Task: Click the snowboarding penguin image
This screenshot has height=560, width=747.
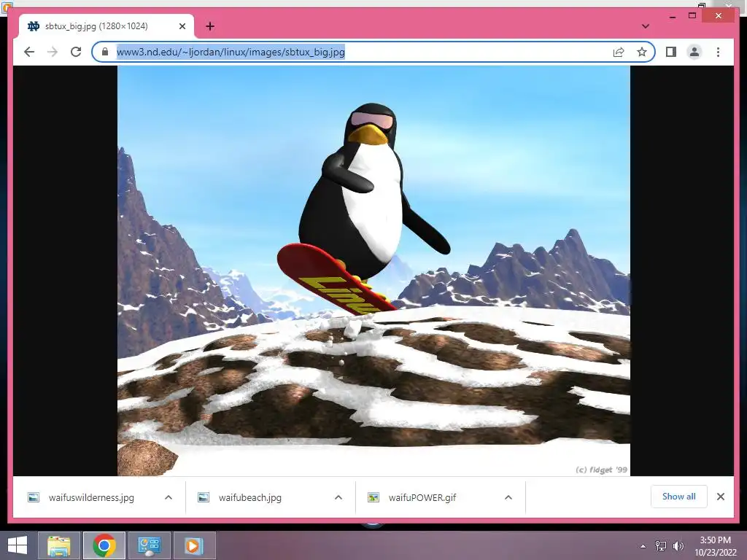Action: [373, 271]
